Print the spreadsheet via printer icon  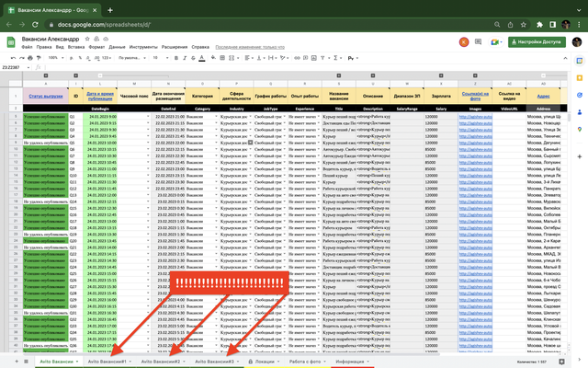30,58
